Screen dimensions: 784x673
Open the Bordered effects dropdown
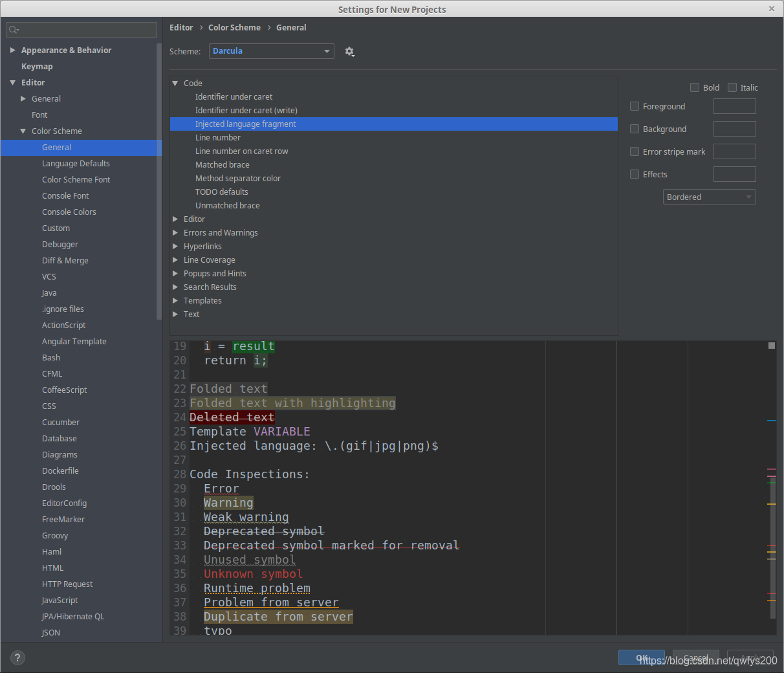pyautogui.click(x=710, y=197)
